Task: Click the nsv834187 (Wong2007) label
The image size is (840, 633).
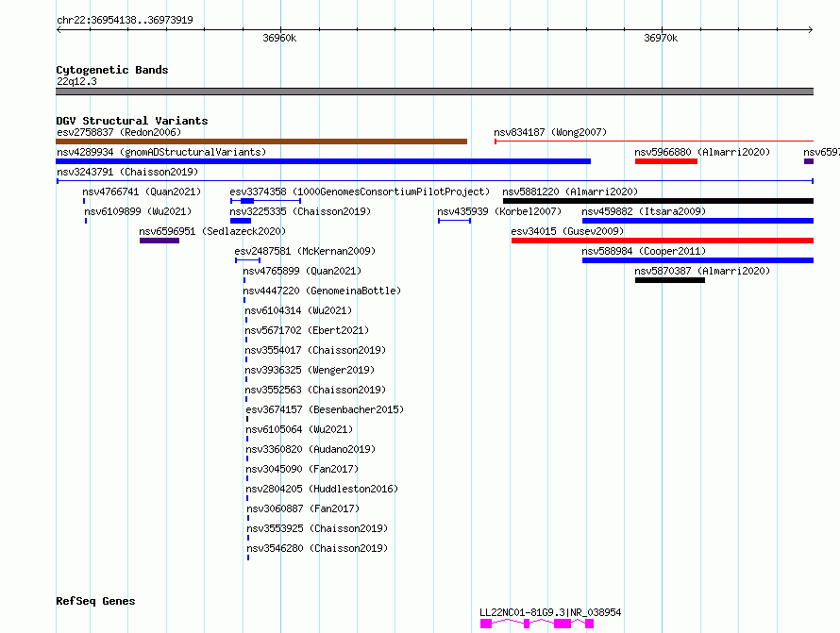Action: (550, 132)
